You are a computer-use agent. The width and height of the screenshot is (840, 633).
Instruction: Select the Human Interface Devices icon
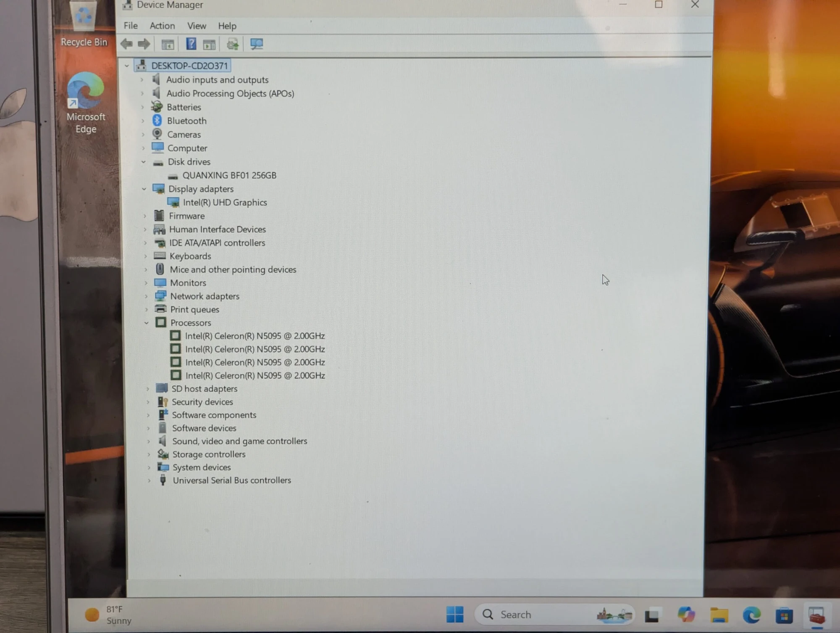coord(159,229)
